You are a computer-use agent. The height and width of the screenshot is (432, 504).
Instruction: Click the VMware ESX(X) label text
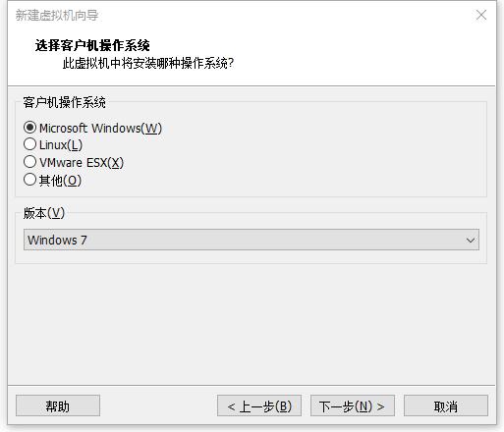click(x=82, y=162)
